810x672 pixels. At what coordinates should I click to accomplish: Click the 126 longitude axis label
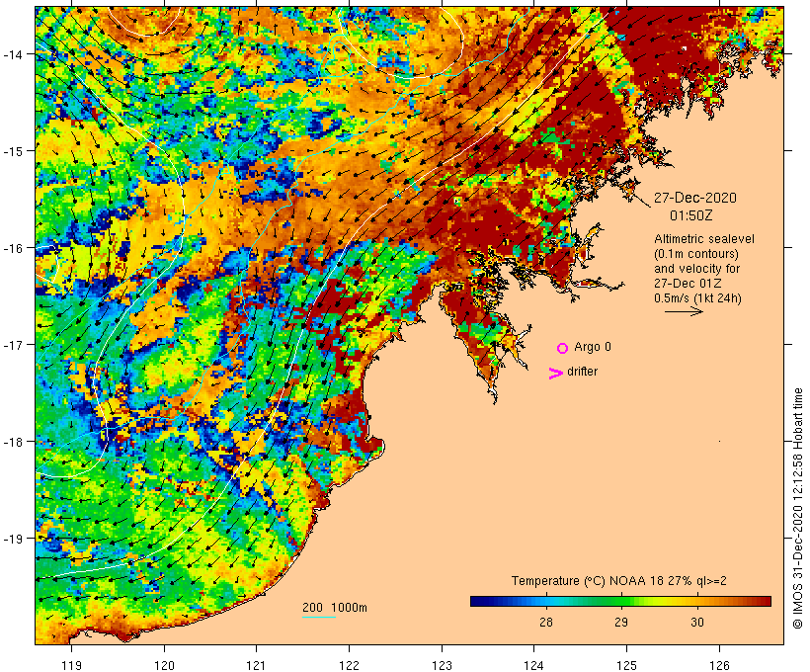pyautogui.click(x=719, y=665)
